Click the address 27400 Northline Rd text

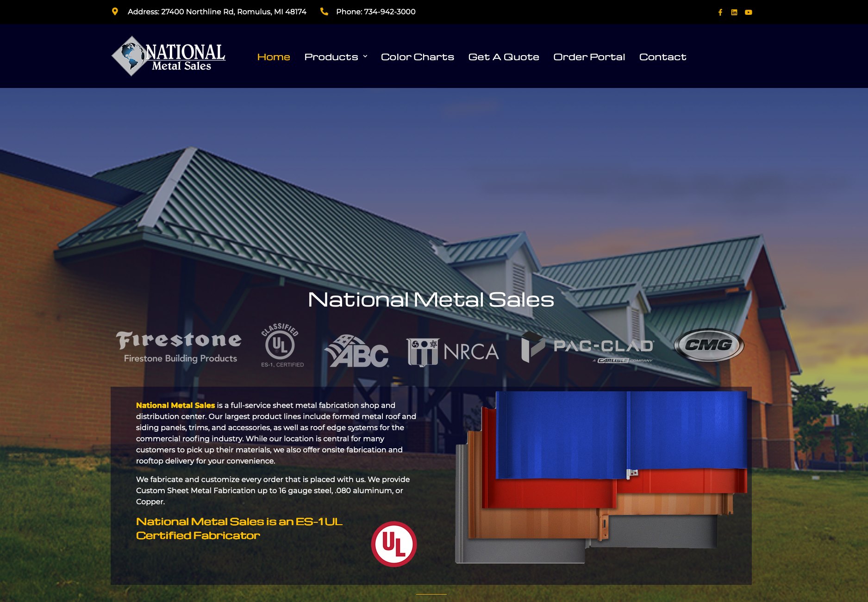pyautogui.click(x=217, y=12)
